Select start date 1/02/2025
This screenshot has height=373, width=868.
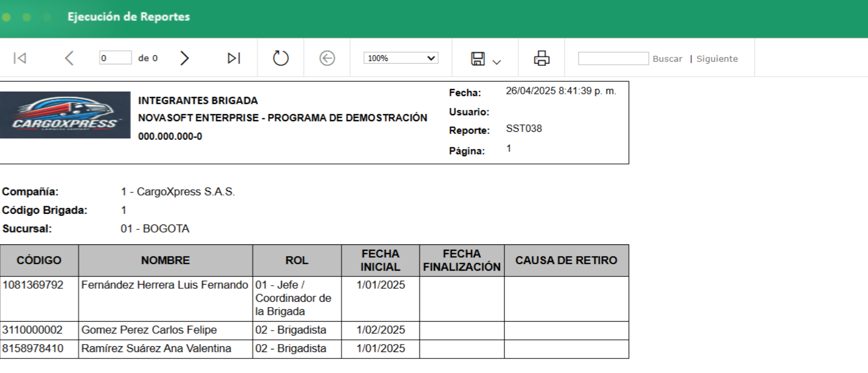click(381, 330)
